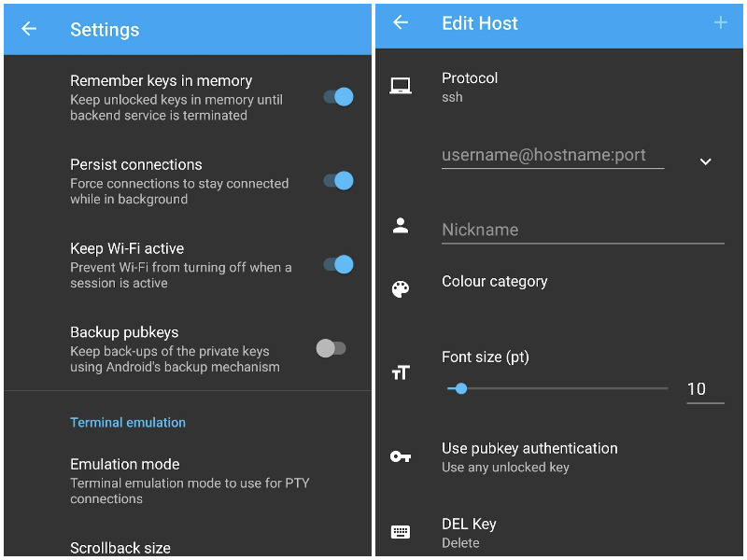Click the palette icon for Colour category

[x=401, y=289]
